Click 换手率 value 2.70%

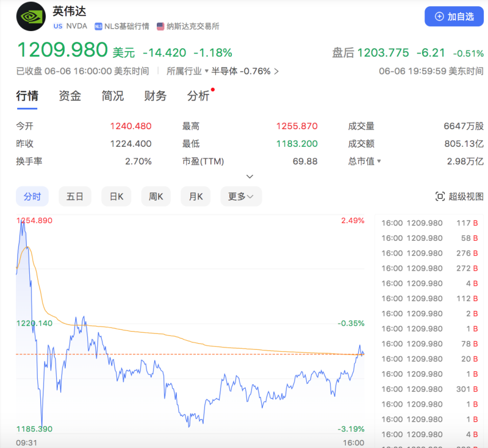tap(138, 162)
